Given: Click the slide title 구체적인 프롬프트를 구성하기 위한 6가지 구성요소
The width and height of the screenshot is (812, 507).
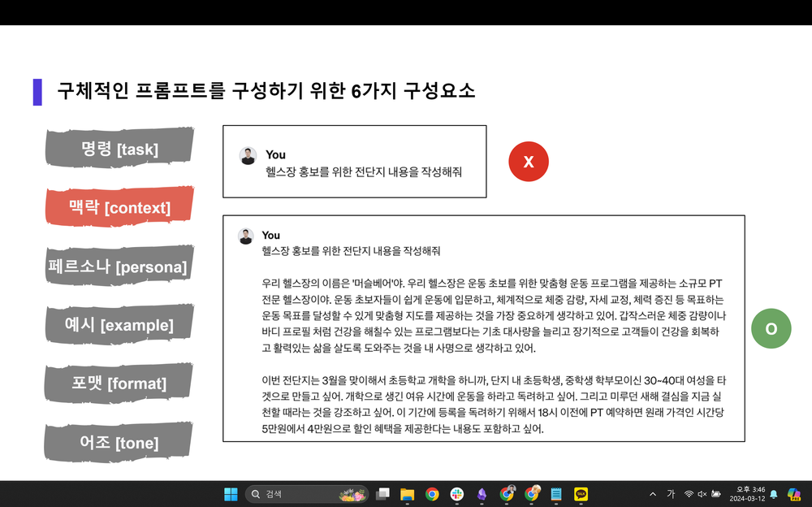Looking at the screenshot, I should pos(266,91).
